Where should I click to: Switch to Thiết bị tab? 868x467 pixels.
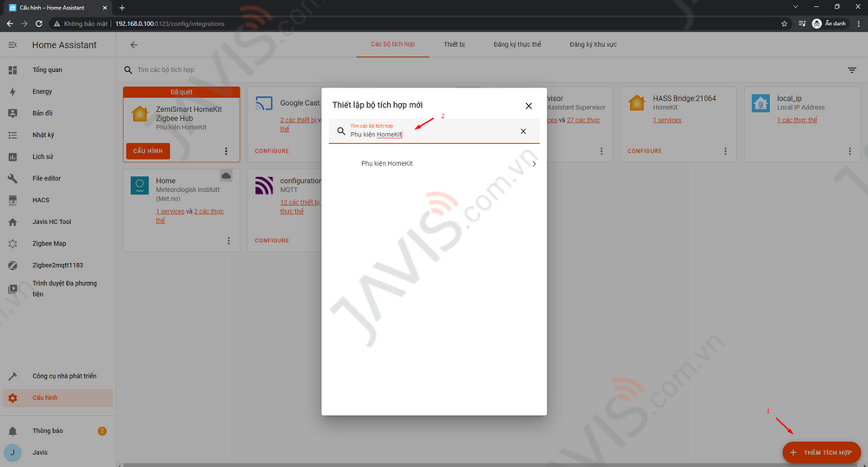tap(454, 44)
